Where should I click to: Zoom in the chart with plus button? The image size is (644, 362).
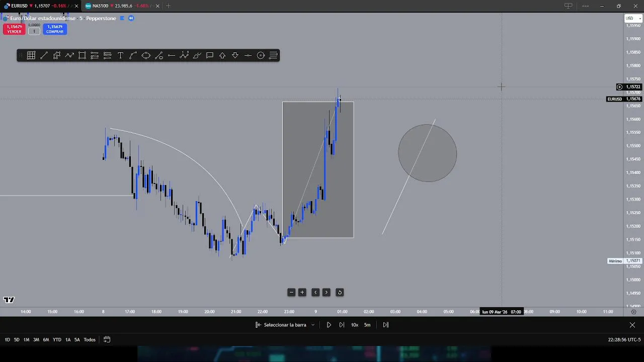pos(302,292)
